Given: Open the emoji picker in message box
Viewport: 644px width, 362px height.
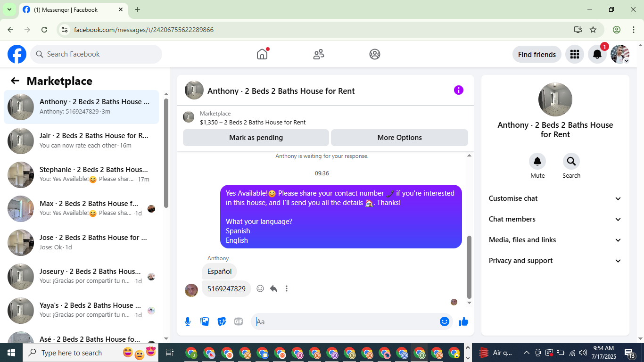Looking at the screenshot, I should point(445,321).
